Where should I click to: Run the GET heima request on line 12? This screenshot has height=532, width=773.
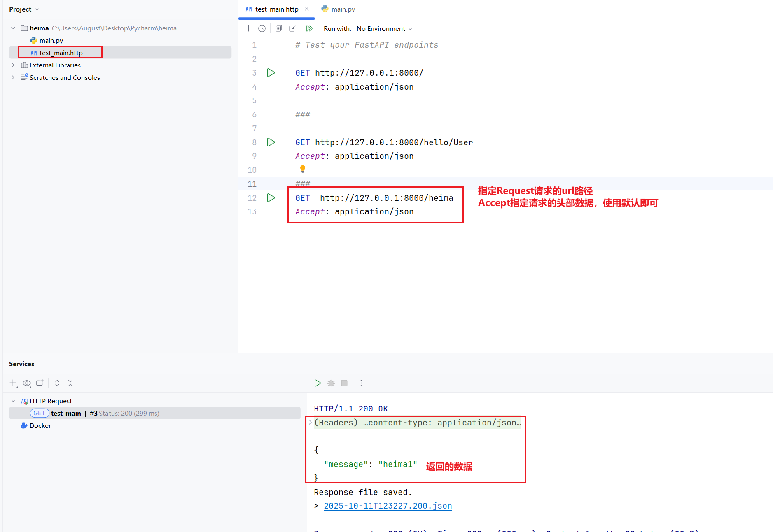(x=271, y=198)
